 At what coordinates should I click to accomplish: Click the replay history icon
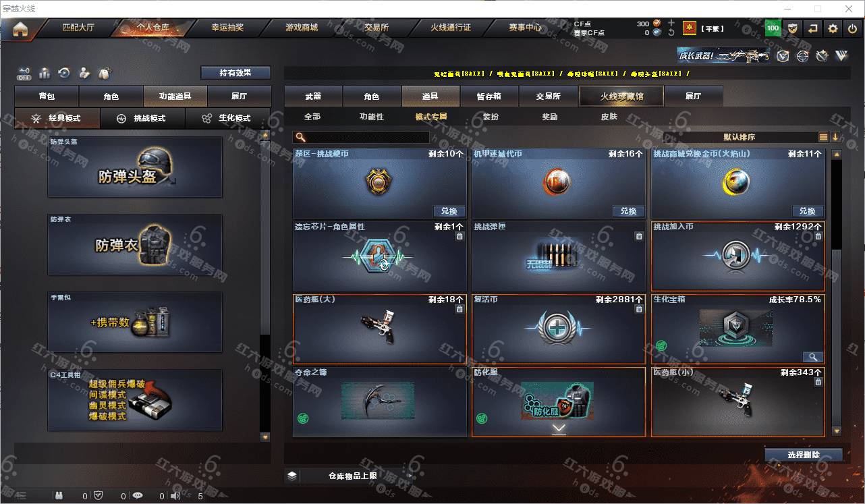pyautogui.click(x=65, y=73)
